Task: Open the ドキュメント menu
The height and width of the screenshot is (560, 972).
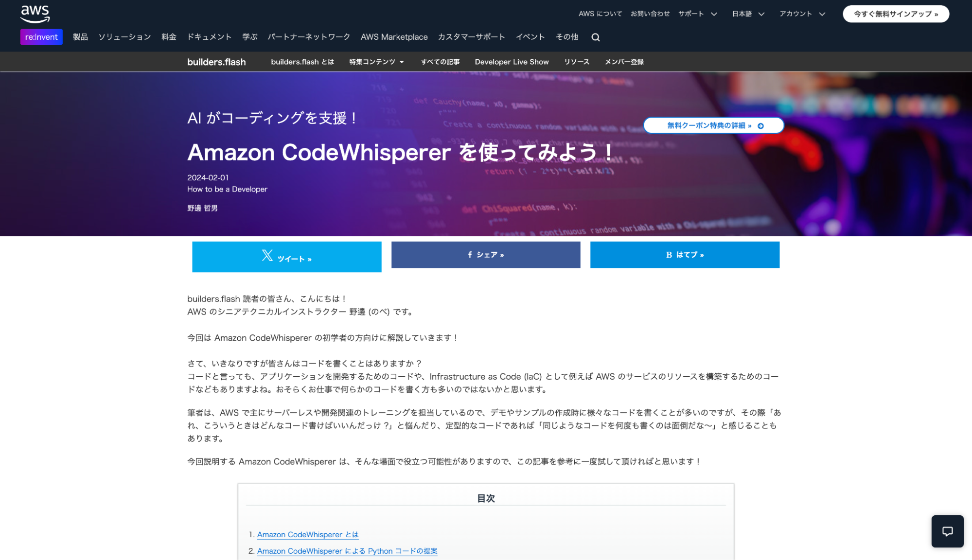Action: (x=209, y=37)
